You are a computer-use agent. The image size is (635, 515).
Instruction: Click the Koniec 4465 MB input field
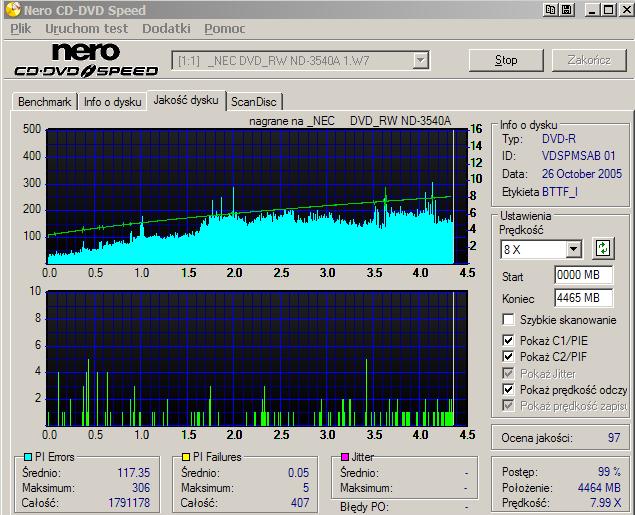pos(583,298)
